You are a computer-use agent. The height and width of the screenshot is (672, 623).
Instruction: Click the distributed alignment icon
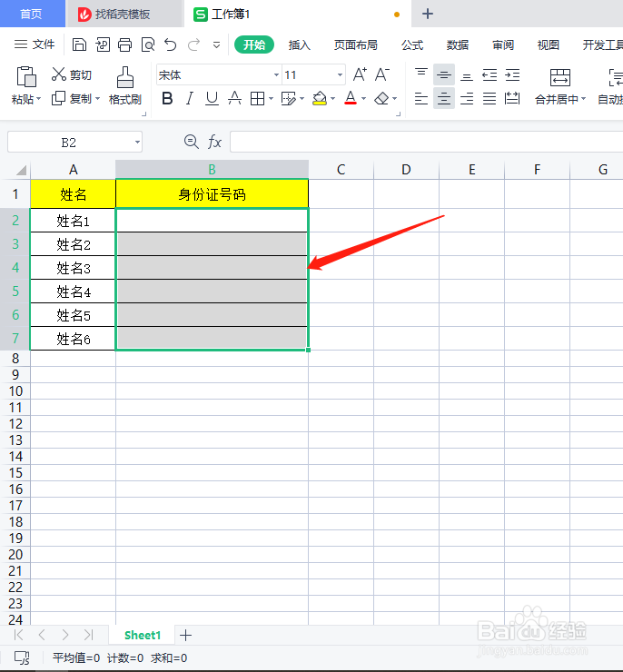(512, 99)
